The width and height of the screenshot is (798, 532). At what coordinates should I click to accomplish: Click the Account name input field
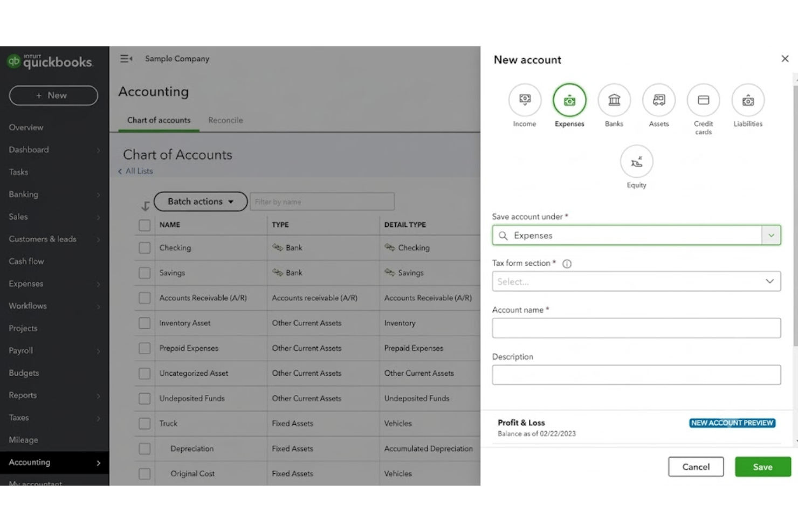pos(636,328)
